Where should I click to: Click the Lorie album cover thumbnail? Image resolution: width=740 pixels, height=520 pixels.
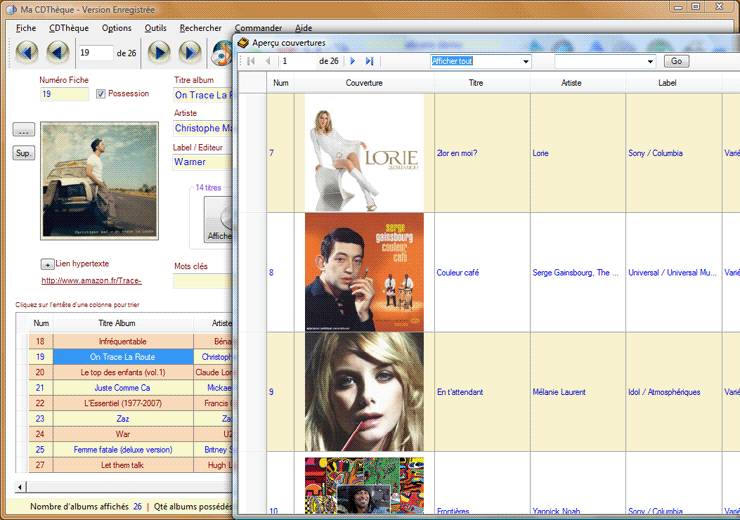coord(364,153)
